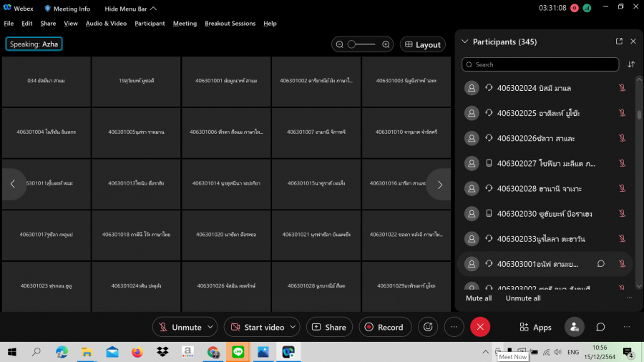The image size is (644, 362).
Task: Click the red leave meeting button
Action: [480, 327]
